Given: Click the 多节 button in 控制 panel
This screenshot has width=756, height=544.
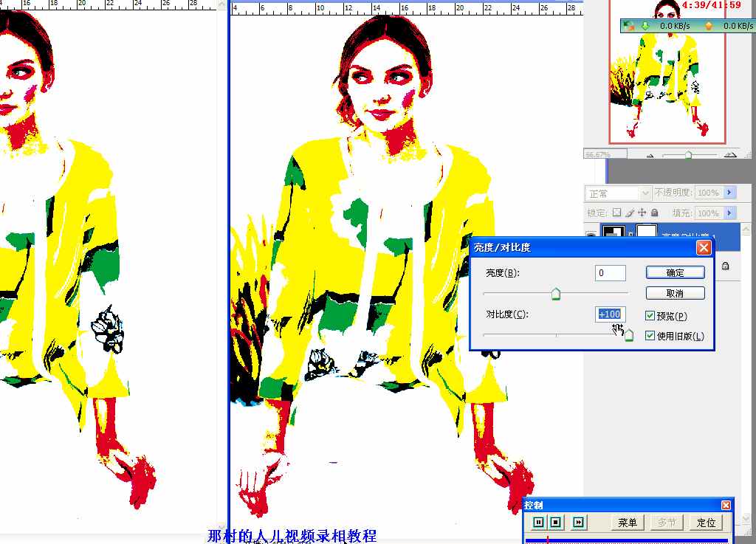Looking at the screenshot, I should [667, 523].
